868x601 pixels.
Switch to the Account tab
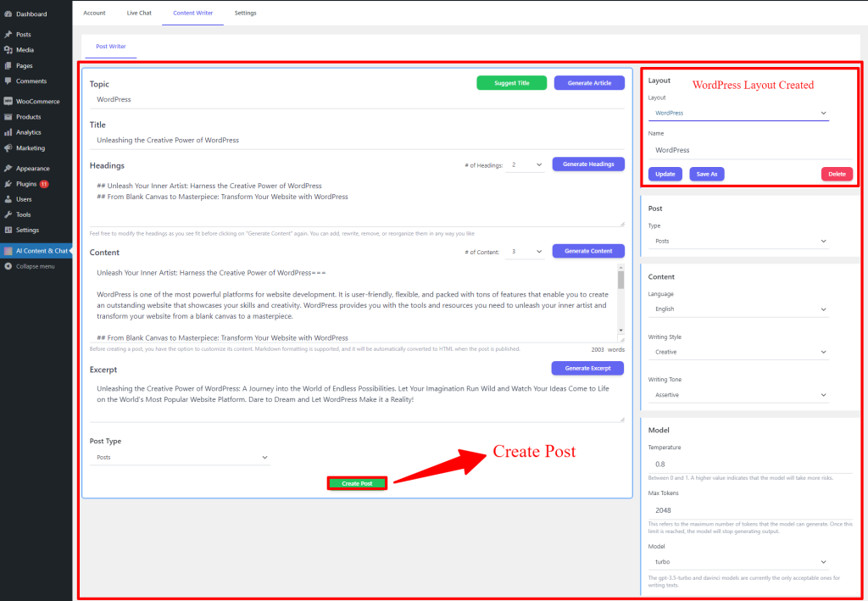pyautogui.click(x=94, y=12)
